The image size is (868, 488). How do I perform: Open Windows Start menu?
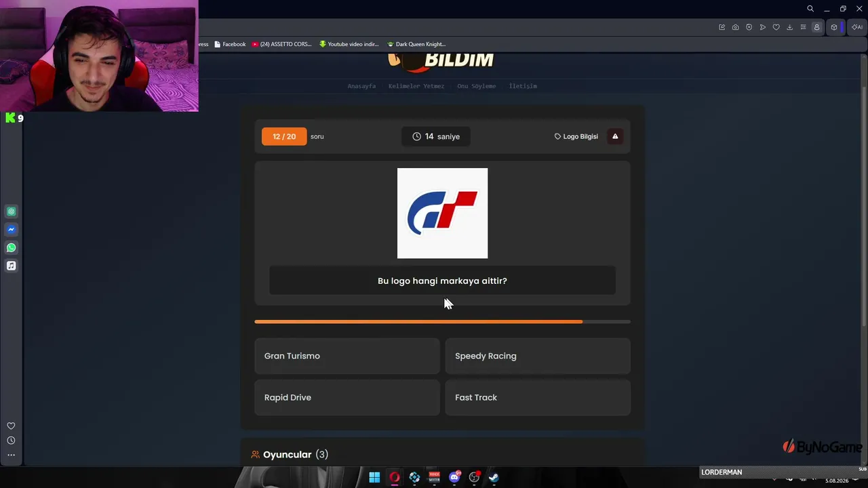click(x=374, y=477)
